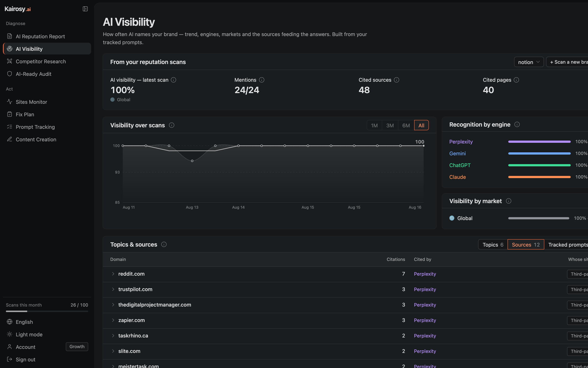
Task: Open info icon beside Mentions
Action: click(262, 80)
